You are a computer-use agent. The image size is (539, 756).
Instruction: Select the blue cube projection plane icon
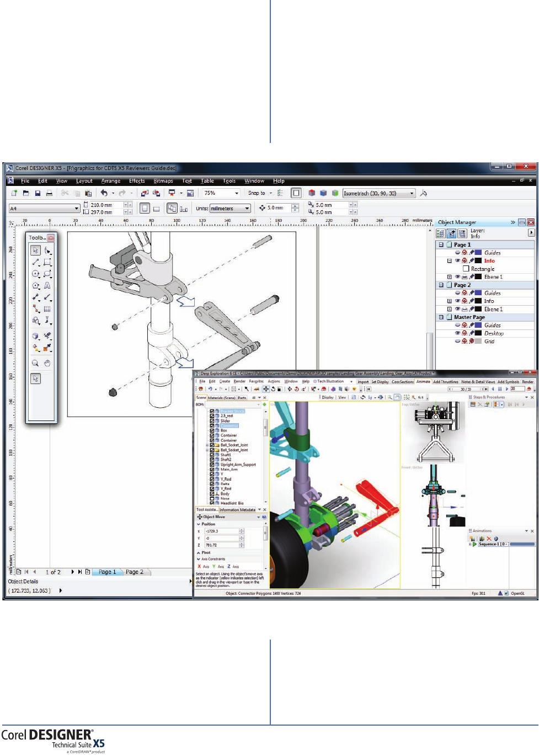(323, 193)
